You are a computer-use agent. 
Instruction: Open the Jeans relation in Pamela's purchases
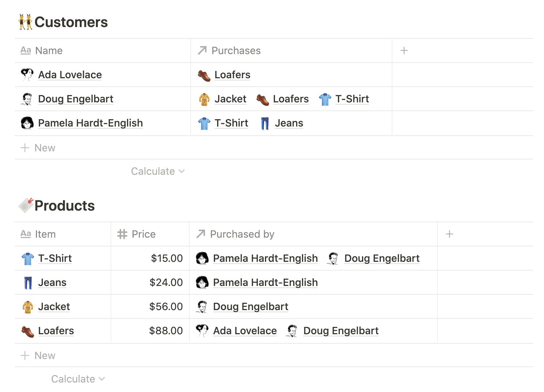pos(289,123)
